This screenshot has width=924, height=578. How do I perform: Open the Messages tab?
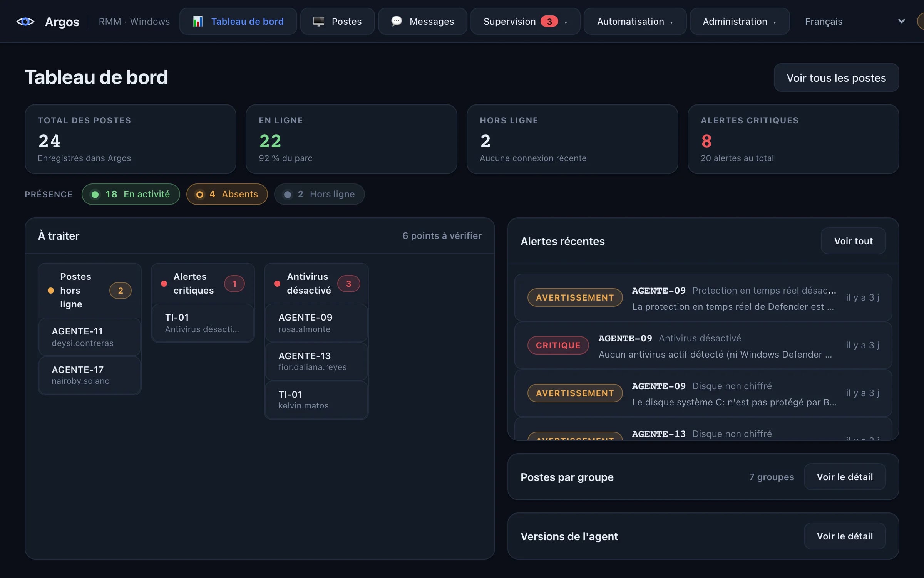422,21
